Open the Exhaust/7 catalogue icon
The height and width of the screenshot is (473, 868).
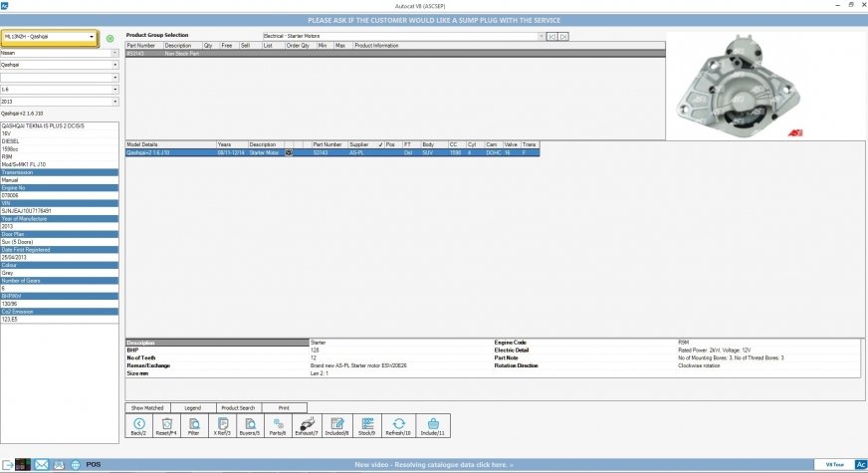(307, 425)
